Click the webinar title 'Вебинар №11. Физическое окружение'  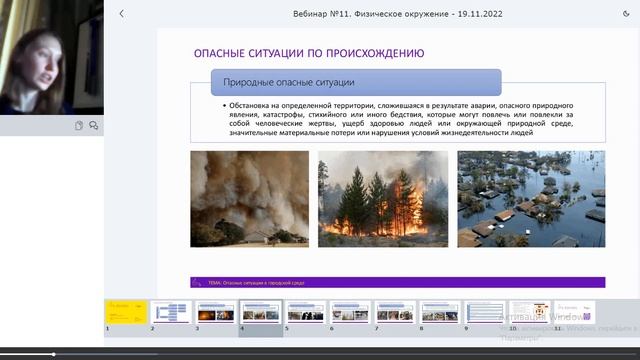371,14
